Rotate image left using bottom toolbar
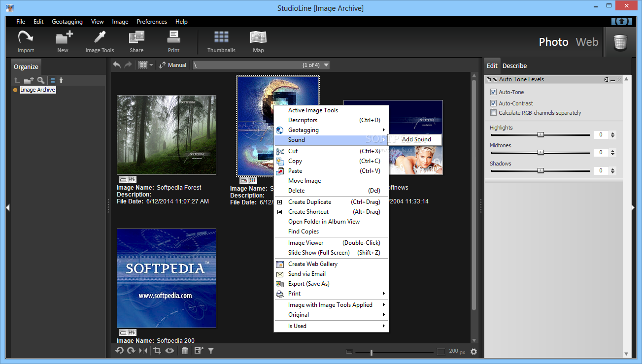 (119, 351)
